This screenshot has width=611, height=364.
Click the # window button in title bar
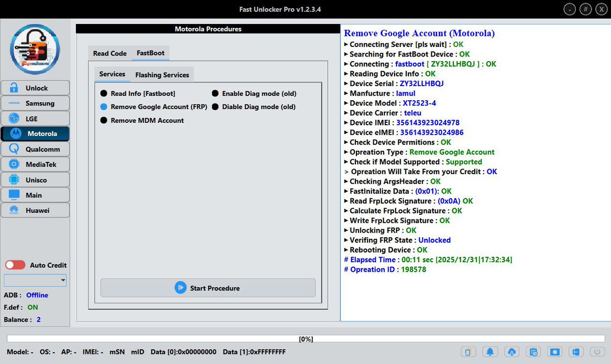tap(586, 10)
